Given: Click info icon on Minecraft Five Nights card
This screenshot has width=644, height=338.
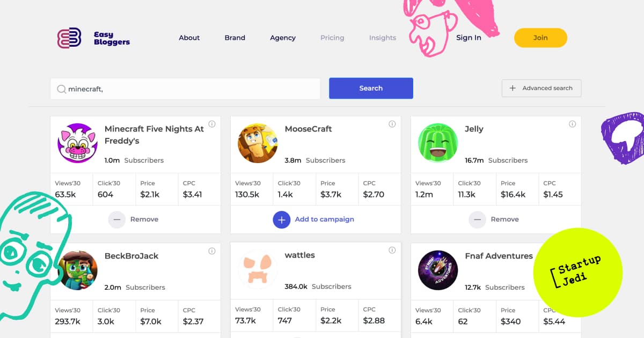Looking at the screenshot, I should 212,124.
